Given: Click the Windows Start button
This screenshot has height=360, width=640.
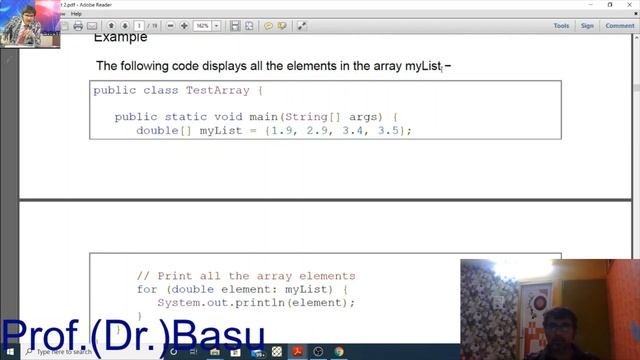Looking at the screenshot, I should click(10, 352).
